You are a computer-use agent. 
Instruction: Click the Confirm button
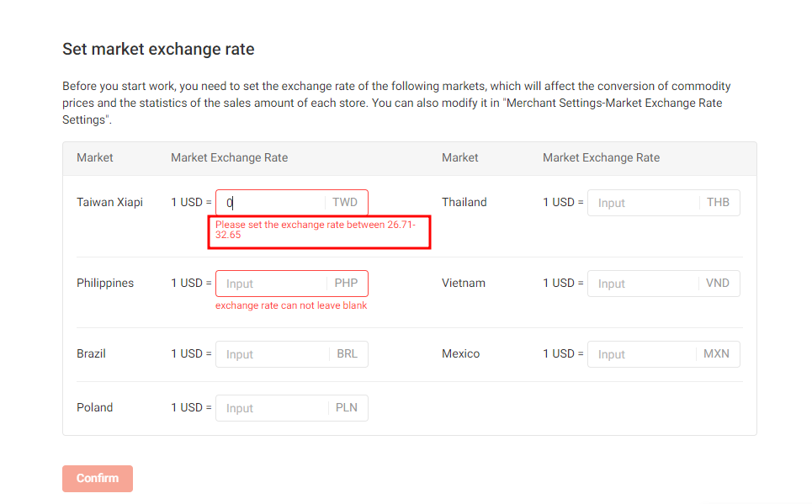click(98, 479)
